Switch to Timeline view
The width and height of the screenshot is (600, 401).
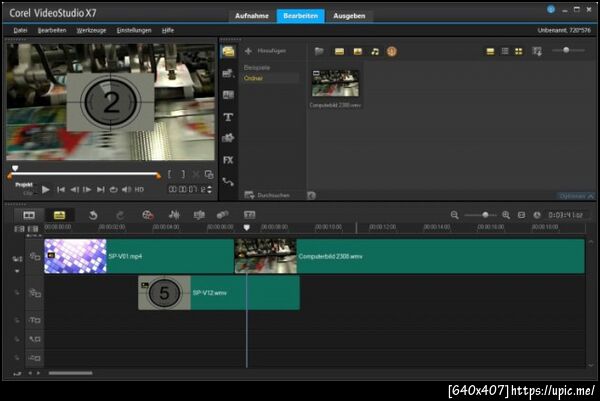59,215
